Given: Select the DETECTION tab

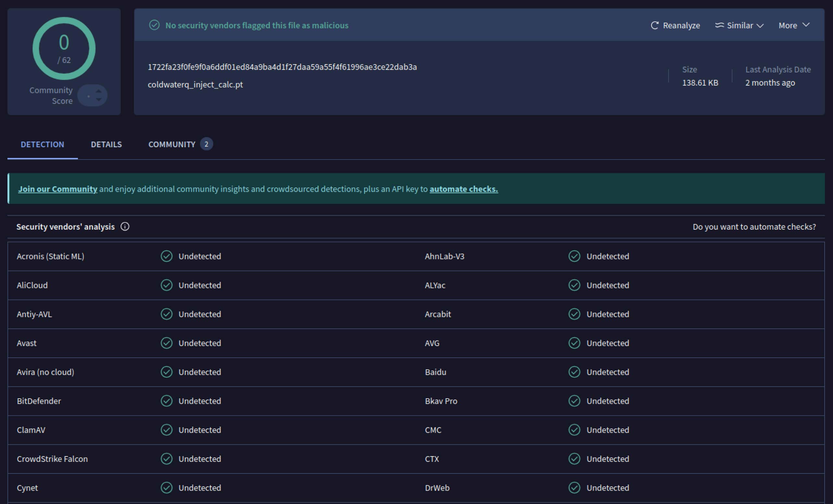Looking at the screenshot, I should coord(42,144).
